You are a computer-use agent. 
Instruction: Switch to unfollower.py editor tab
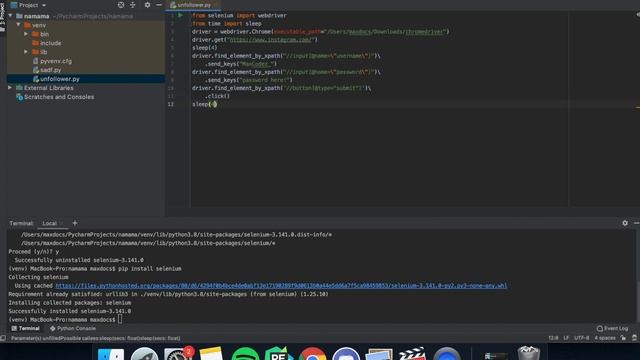tap(193, 5)
